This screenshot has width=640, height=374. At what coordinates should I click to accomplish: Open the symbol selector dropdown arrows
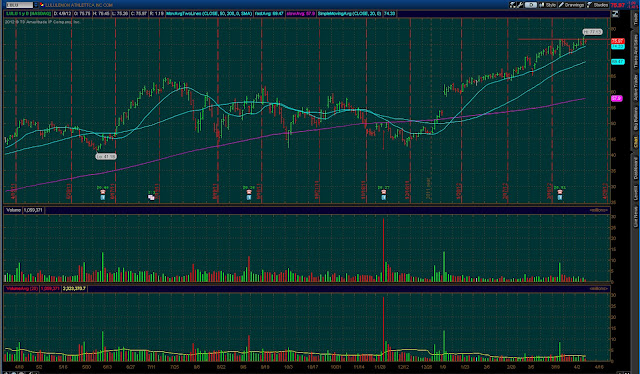coord(36,5)
